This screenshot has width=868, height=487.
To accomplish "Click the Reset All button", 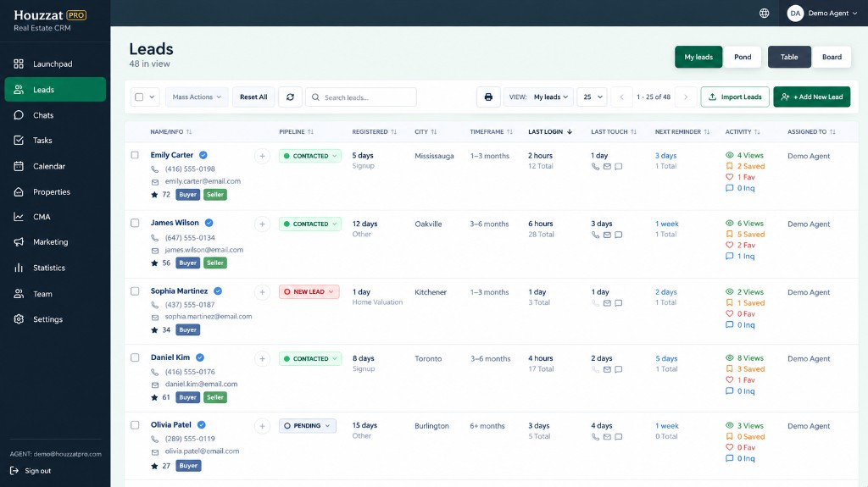I will 253,97.
